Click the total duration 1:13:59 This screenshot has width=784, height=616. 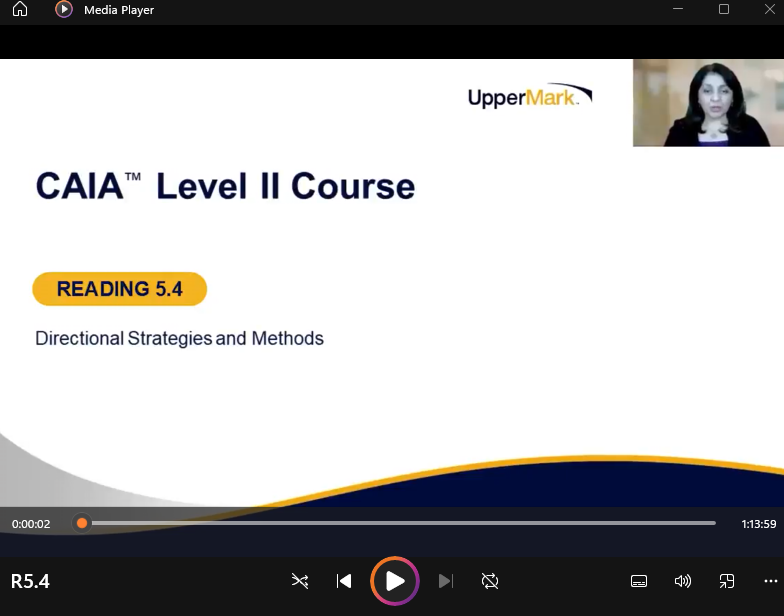click(x=758, y=524)
